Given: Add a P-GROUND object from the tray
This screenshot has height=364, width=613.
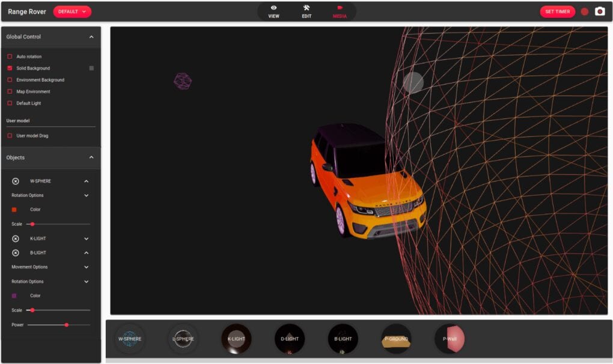Looking at the screenshot, I should coord(396,339).
